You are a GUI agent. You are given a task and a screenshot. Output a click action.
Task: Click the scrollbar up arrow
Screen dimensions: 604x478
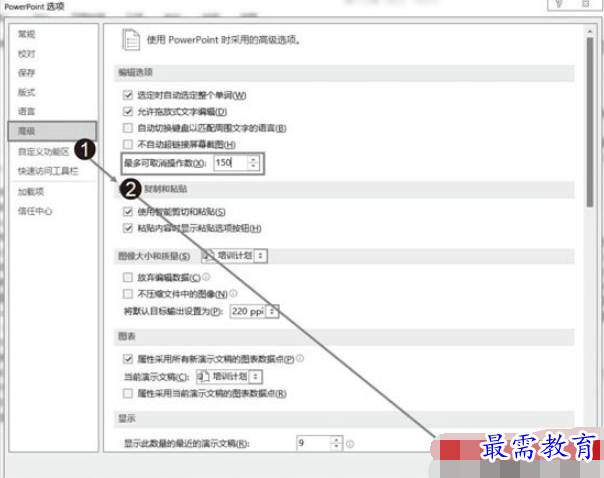coord(590,31)
